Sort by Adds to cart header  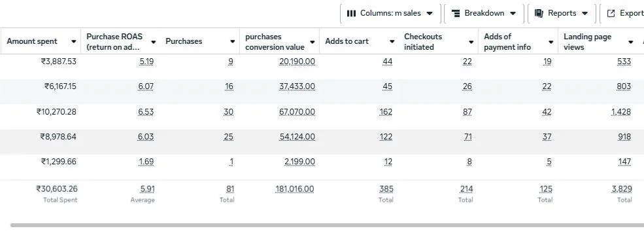coord(347,41)
